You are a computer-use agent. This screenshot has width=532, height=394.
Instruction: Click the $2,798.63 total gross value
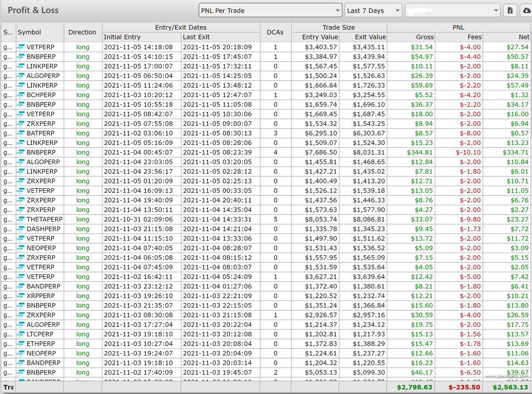click(414, 387)
